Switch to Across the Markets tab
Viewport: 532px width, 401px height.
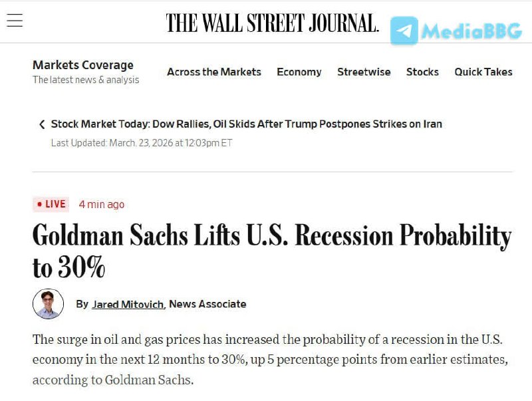pos(213,72)
